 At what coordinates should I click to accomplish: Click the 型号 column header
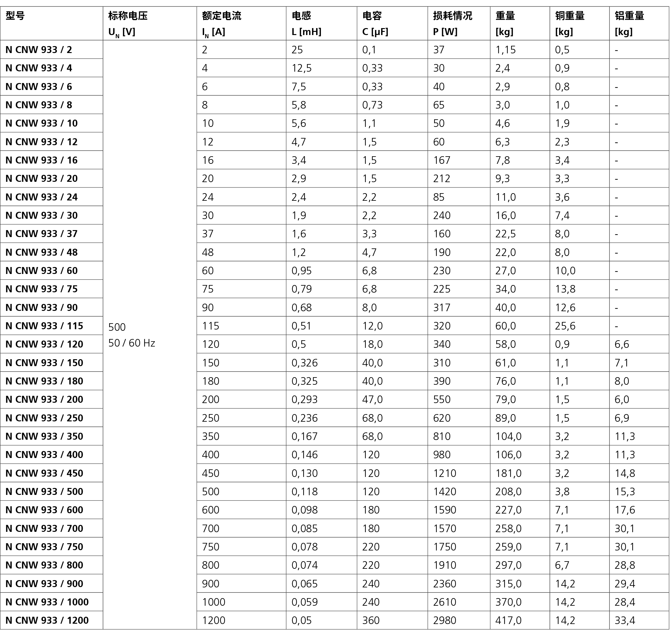51,23
